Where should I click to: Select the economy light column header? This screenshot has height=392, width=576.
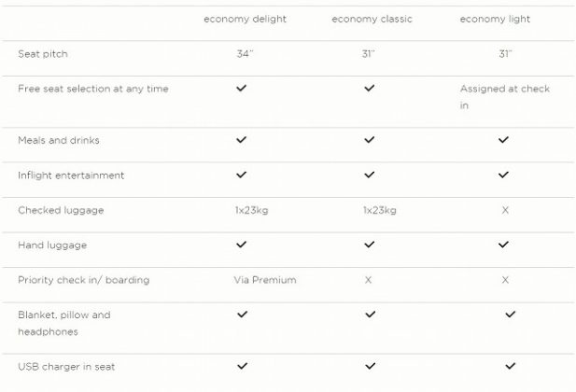click(495, 20)
